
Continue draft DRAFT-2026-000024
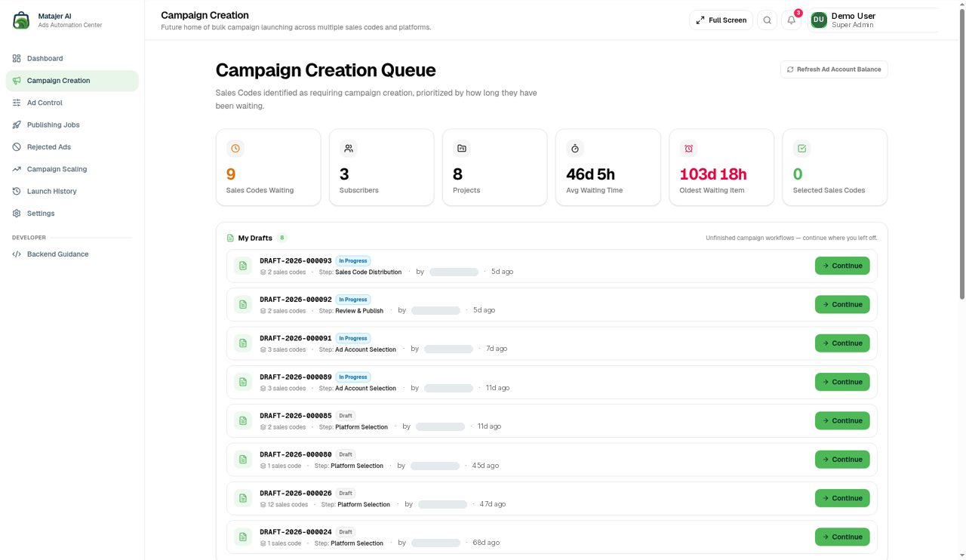(842, 537)
